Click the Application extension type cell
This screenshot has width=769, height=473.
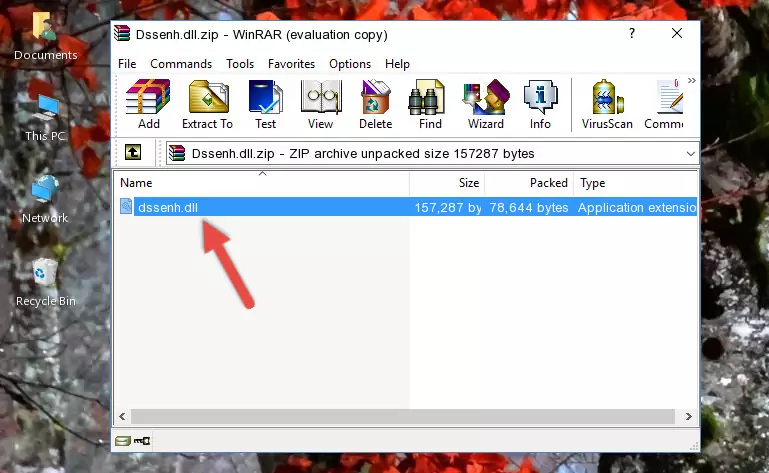(637, 208)
